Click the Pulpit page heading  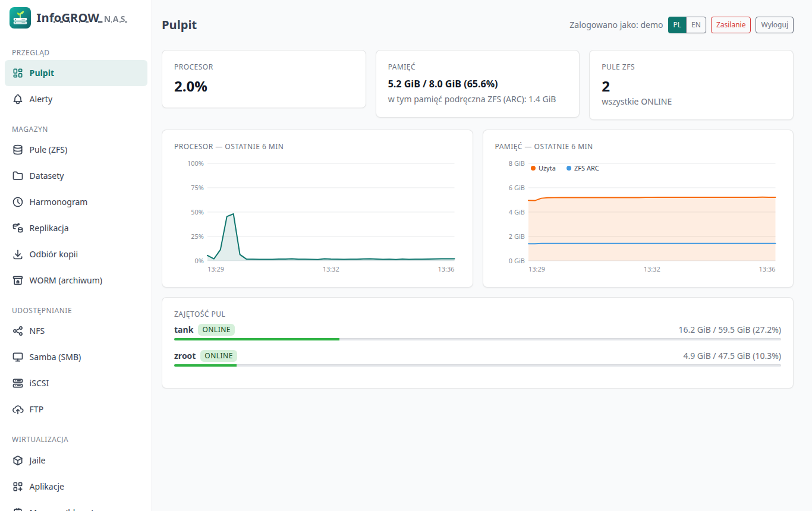(x=180, y=25)
